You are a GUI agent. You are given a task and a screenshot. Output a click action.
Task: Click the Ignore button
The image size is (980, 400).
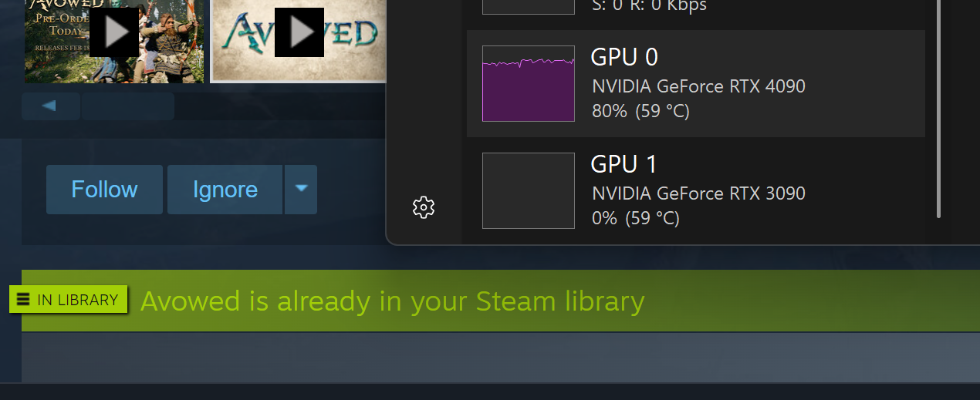point(225,190)
